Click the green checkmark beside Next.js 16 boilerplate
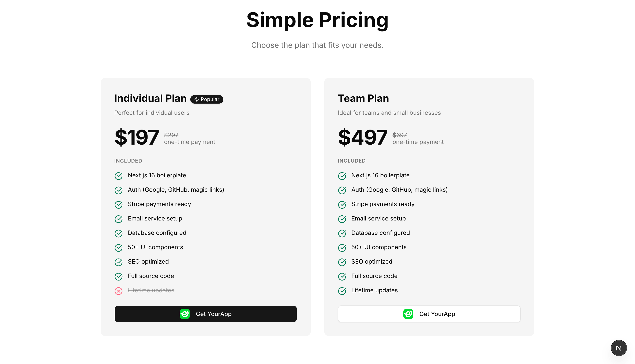This screenshot has height=364, width=635. 118,176
